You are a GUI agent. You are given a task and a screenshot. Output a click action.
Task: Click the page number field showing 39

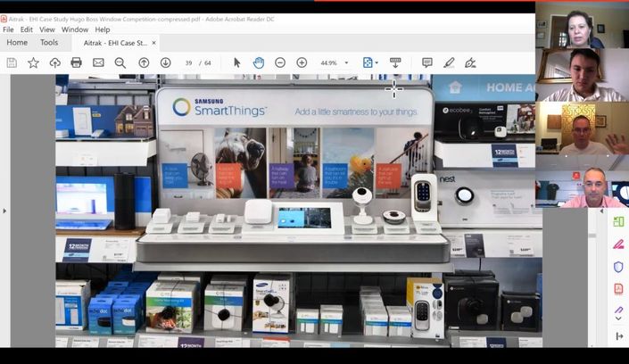pos(188,63)
